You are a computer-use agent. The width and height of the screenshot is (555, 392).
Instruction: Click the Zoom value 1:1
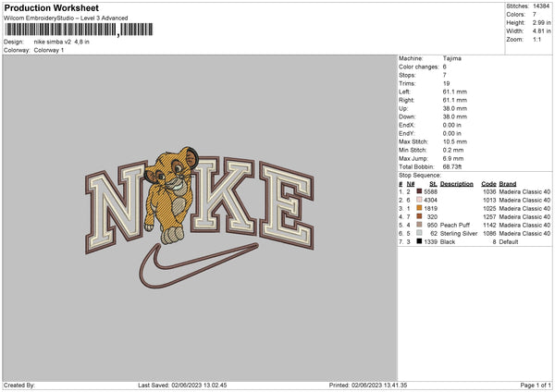point(536,39)
